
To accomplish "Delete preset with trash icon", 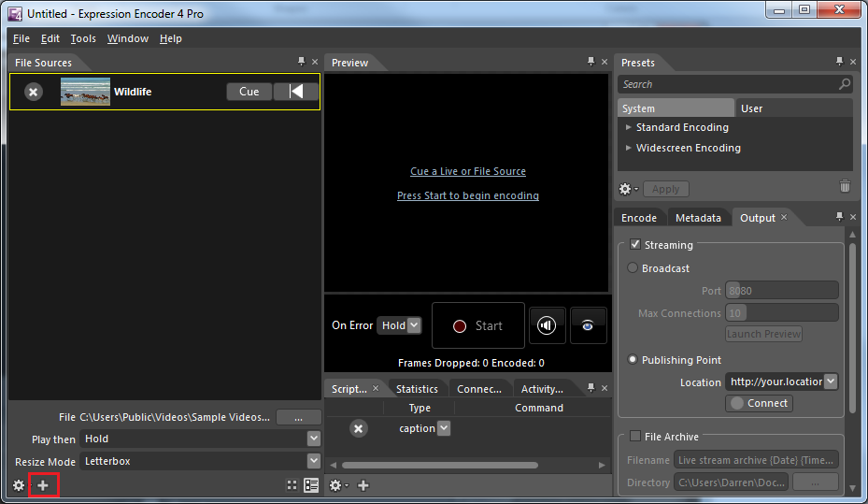I will pyautogui.click(x=845, y=186).
